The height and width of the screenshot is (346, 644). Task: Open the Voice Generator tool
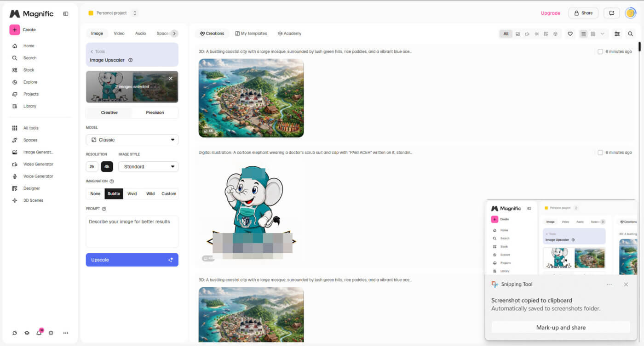coord(38,176)
